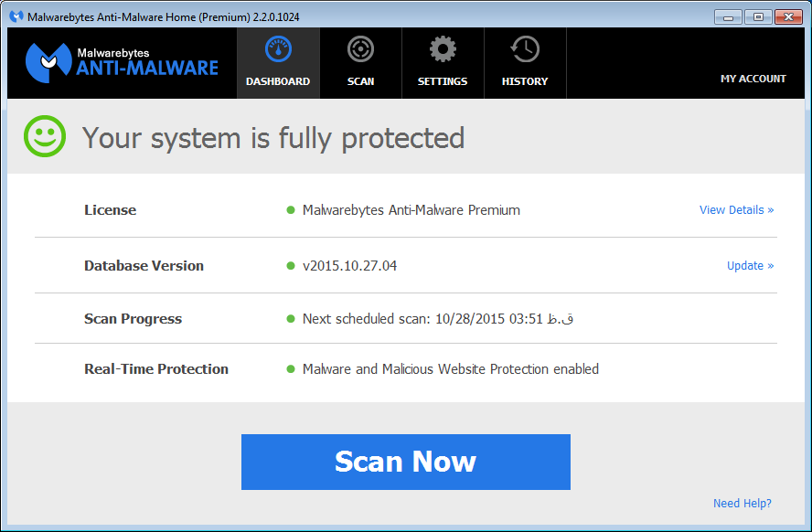Maximize the Malwarebytes window
Image resolution: width=812 pixels, height=532 pixels.
758,17
